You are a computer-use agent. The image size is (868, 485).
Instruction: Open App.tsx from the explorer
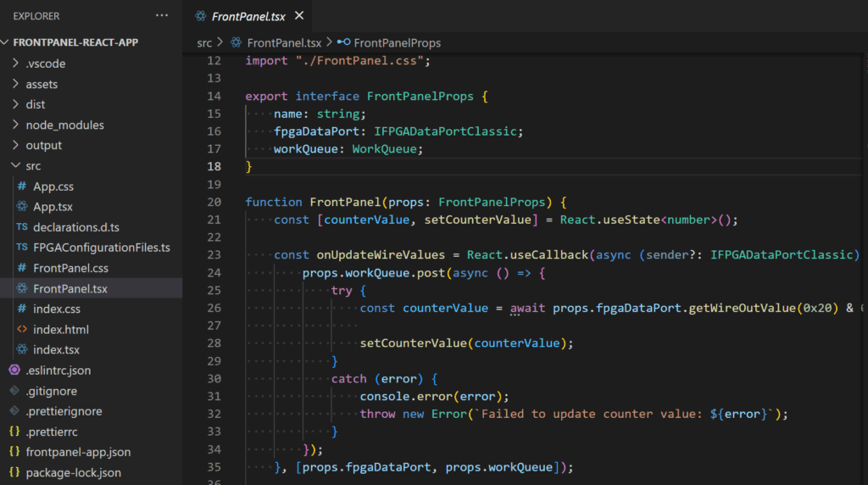pyautogui.click(x=53, y=207)
